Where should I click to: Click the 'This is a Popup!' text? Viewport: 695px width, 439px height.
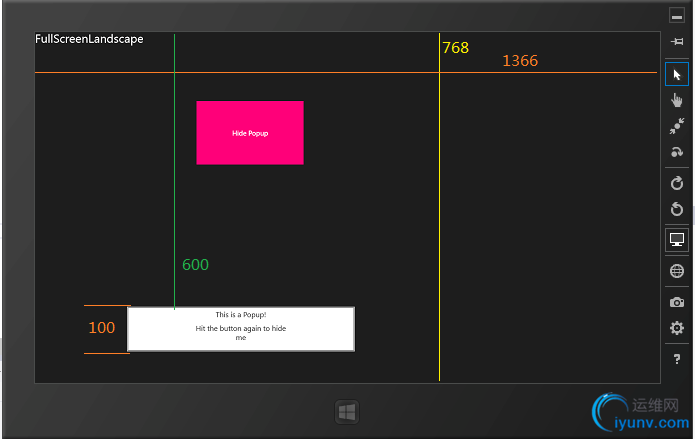241,314
